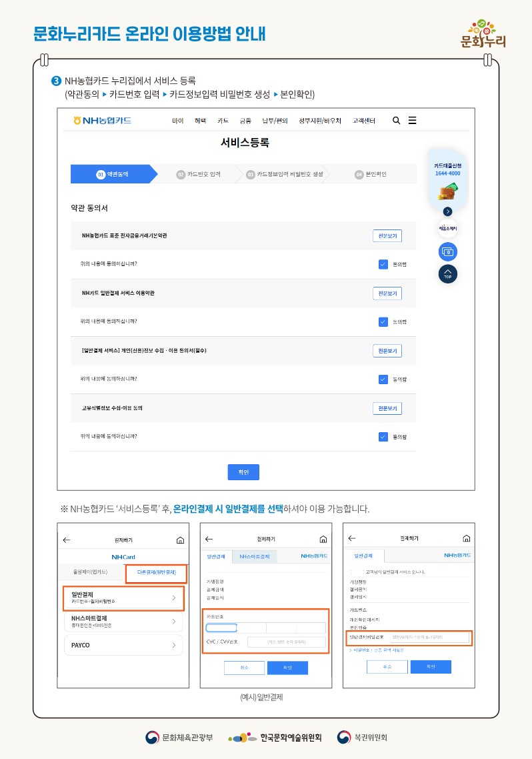Open the NH스마트결제 row chevron
Viewport: 532px width, 759px height.
point(173,622)
